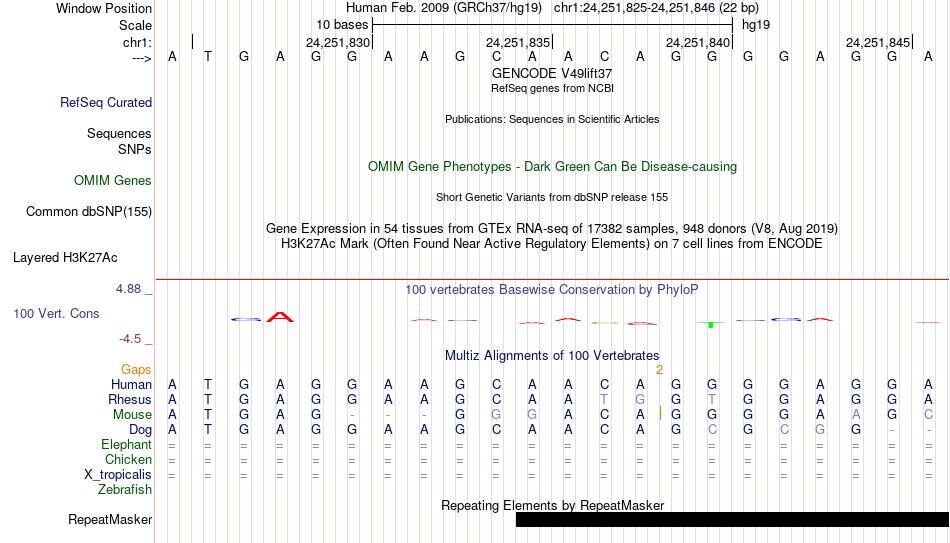Image resolution: width=950 pixels, height=543 pixels.
Task: Click the RefSeq genes from NCBI title
Action: [552, 88]
